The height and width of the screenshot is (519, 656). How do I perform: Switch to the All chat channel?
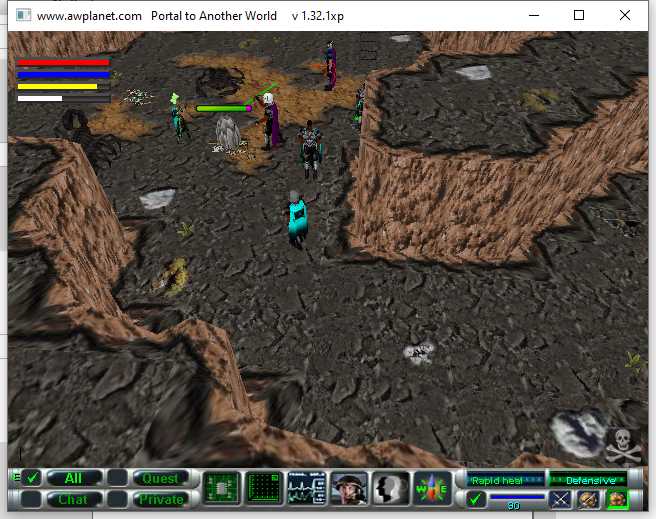[73, 478]
